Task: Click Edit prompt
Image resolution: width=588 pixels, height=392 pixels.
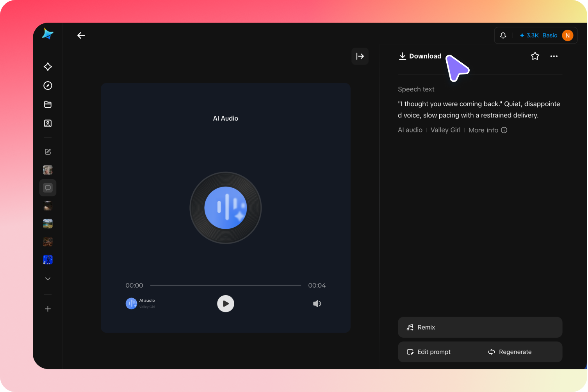Action: pyautogui.click(x=429, y=352)
